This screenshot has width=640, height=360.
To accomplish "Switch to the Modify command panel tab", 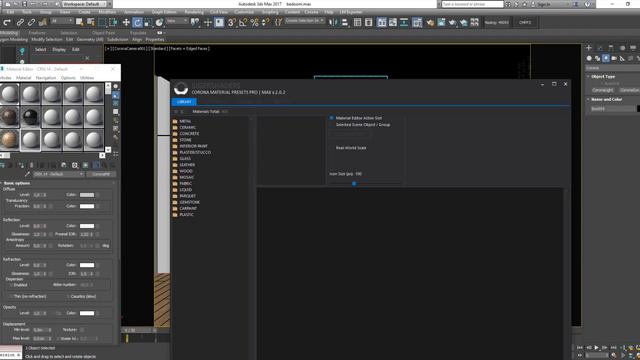I will coord(600,48).
